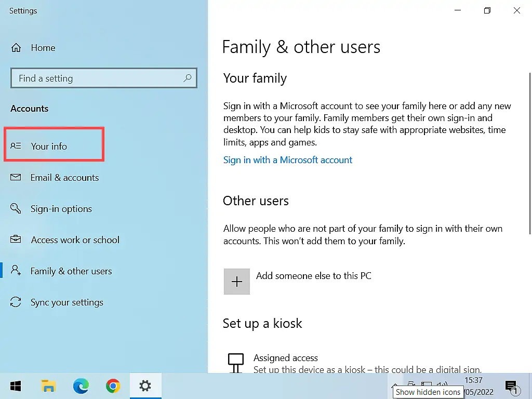The image size is (532, 399).
Task: Select the Family & other users icon
Action: coord(17,271)
